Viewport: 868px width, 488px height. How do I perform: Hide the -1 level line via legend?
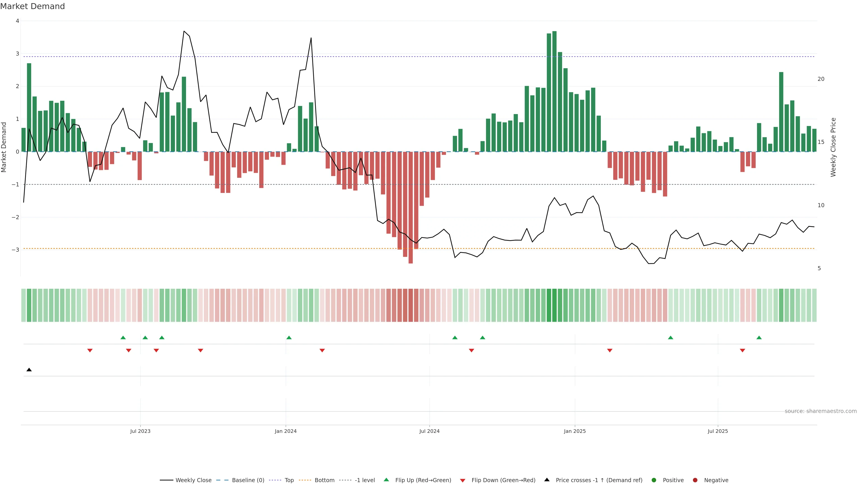[365, 480]
